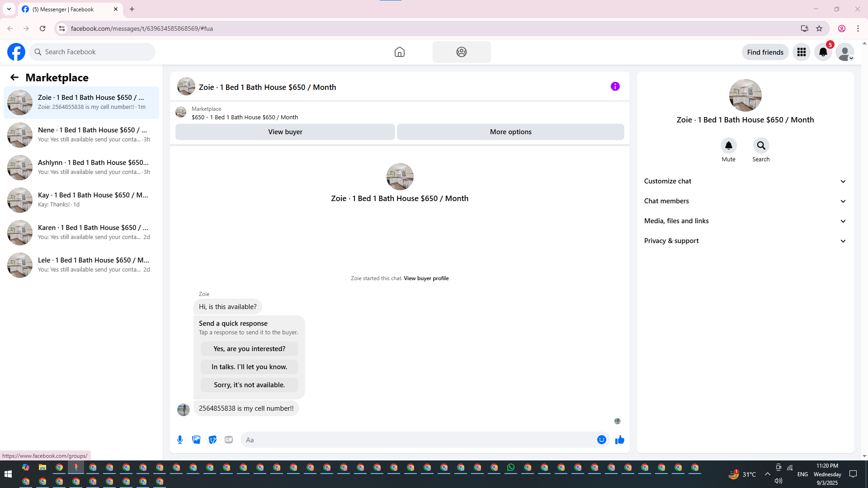Attach a photo file icon
The width and height of the screenshot is (868, 488).
(196, 440)
